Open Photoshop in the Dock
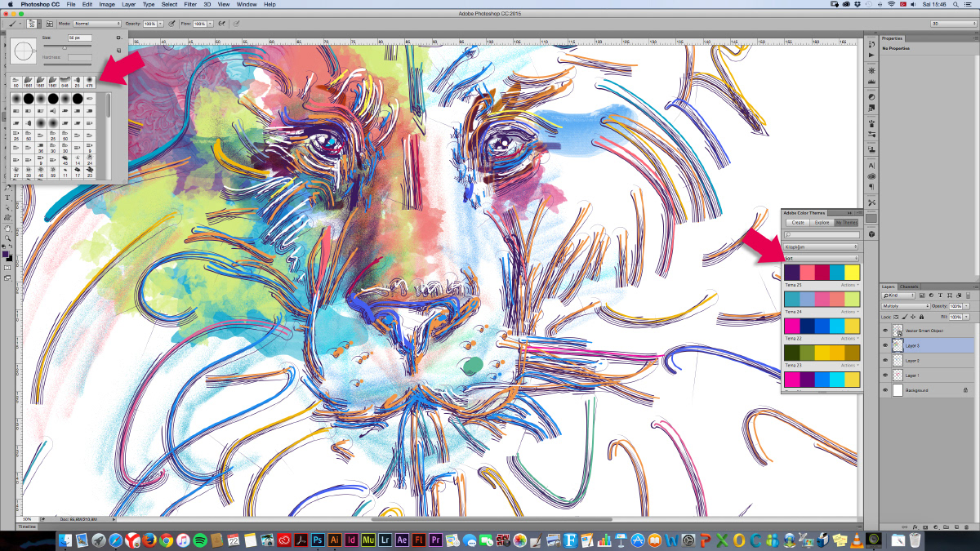This screenshot has width=980, height=551. pyautogui.click(x=318, y=540)
